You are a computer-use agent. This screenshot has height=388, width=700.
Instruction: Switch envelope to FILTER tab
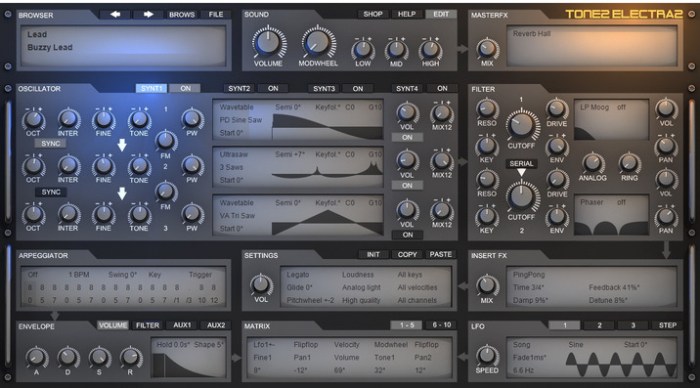tap(147, 325)
